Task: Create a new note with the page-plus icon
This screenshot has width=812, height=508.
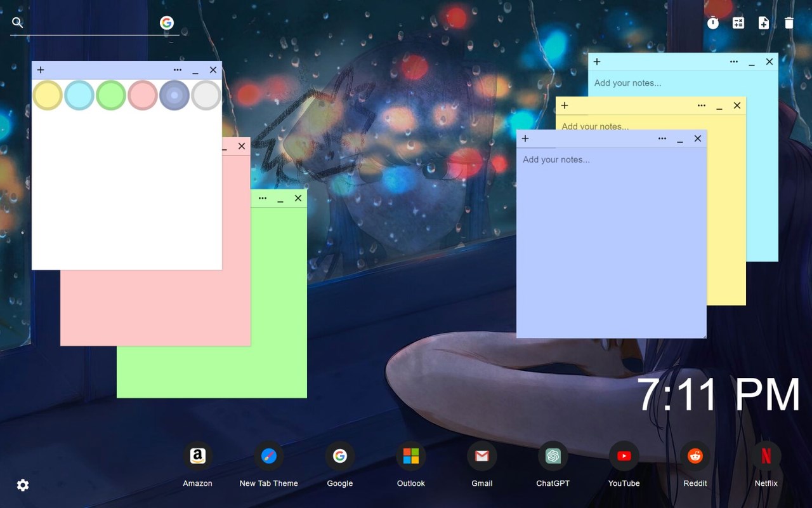Action: [x=764, y=23]
